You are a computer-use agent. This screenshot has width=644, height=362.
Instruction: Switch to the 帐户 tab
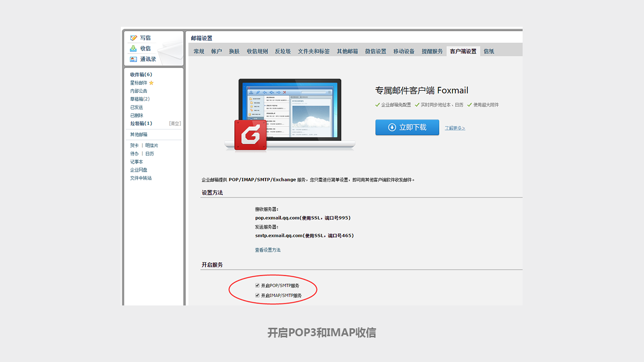[216, 51]
